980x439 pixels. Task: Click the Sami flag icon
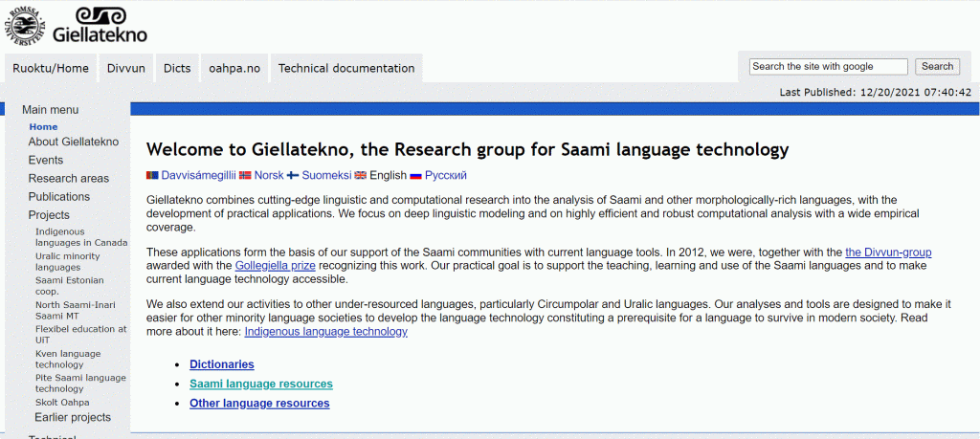(x=151, y=176)
